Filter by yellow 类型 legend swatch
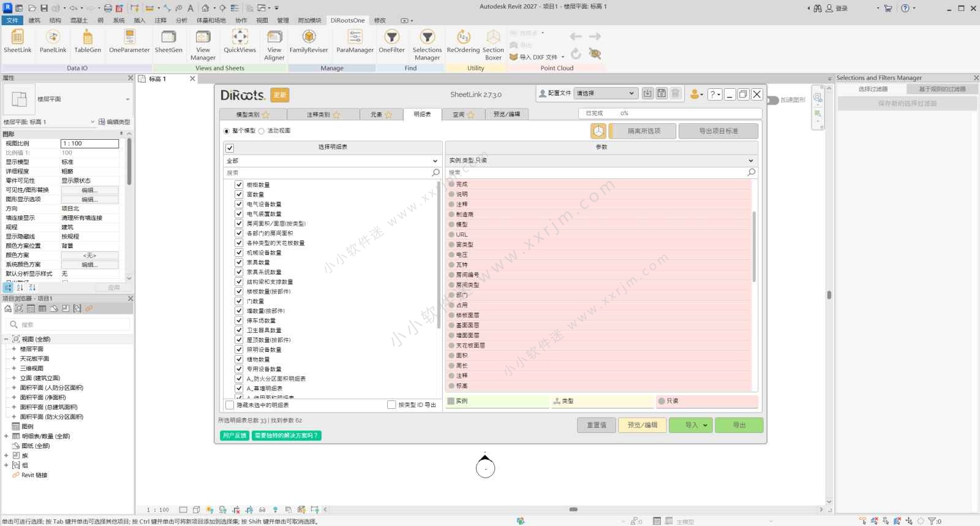 click(x=602, y=401)
